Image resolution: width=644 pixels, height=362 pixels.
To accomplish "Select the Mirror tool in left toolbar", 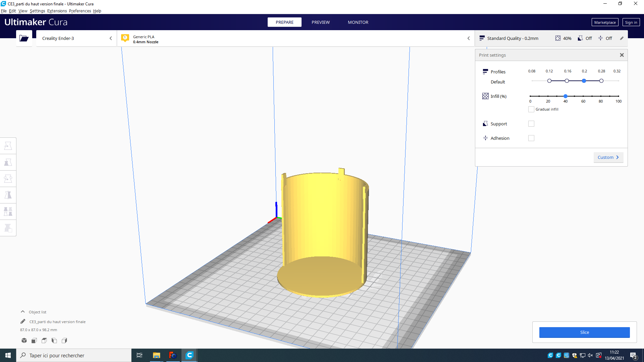I will tap(8, 195).
